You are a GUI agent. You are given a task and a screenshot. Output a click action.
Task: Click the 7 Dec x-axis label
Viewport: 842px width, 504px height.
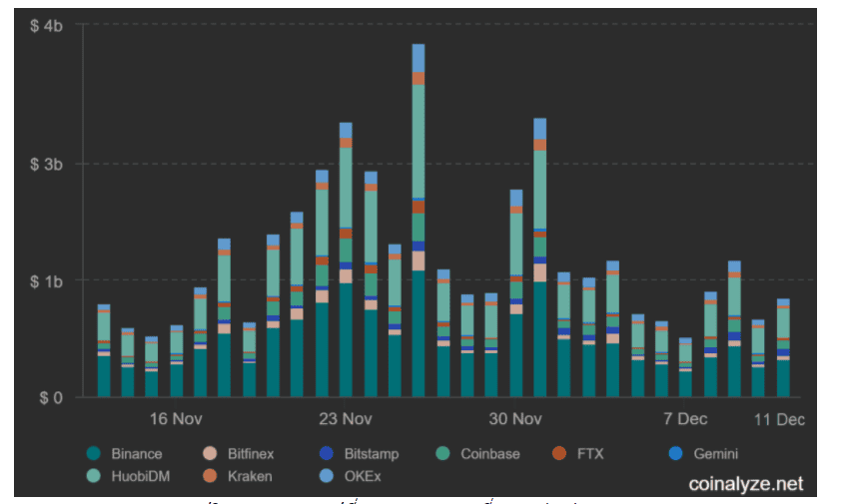tap(685, 418)
